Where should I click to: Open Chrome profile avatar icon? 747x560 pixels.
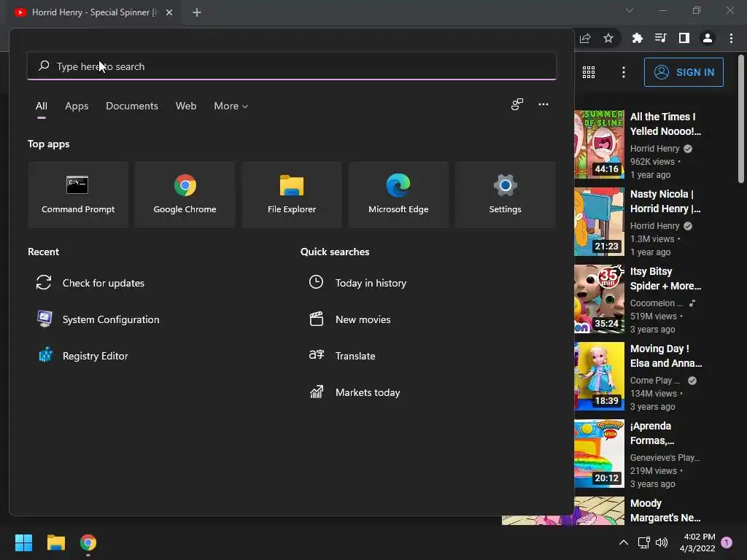coord(707,38)
